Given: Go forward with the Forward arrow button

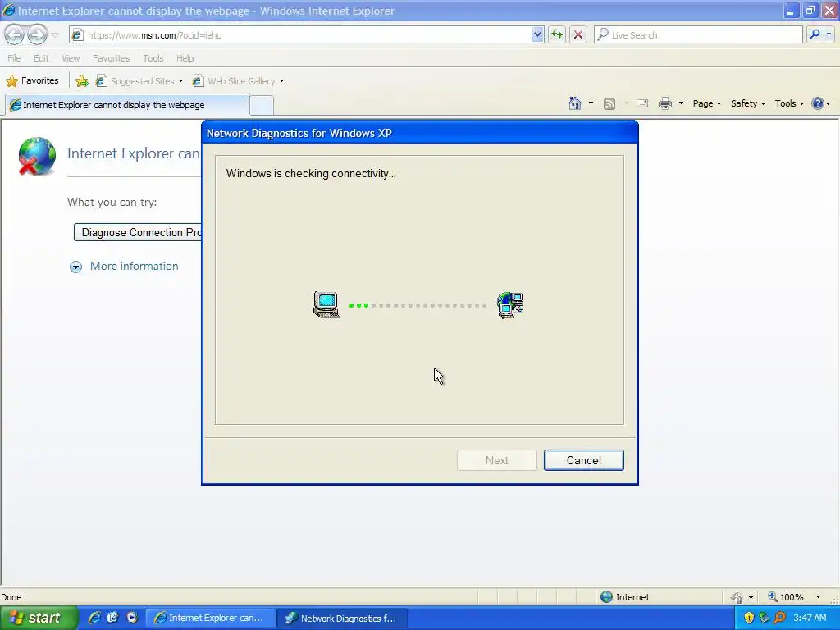Looking at the screenshot, I should (x=37, y=34).
